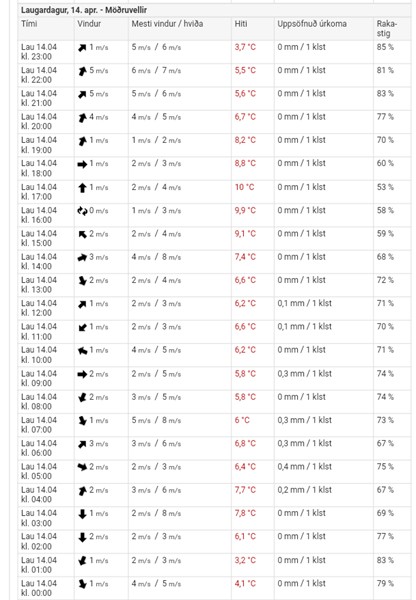Click the Vindur column header
This screenshot has width=416, height=600.
(89, 24)
